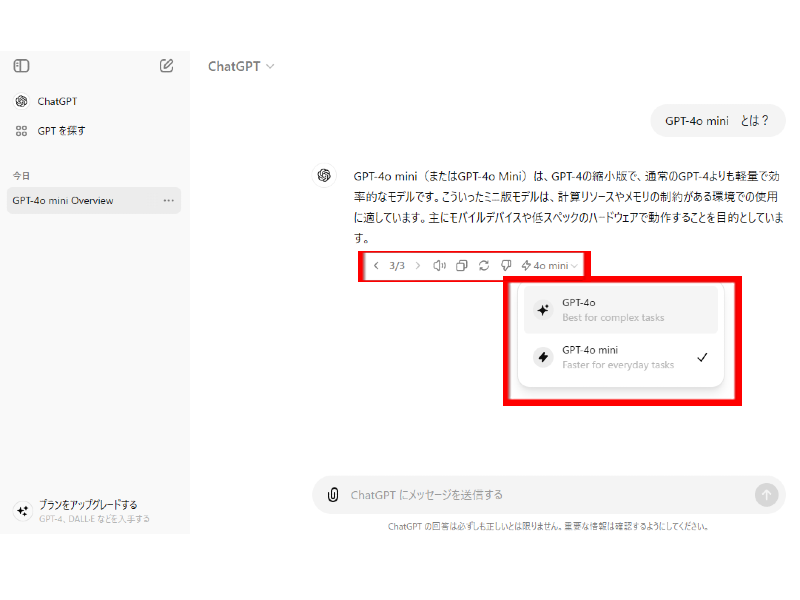The height and width of the screenshot is (600, 800).
Task: Open ChatGPT from the sidebar
Action: 57,101
